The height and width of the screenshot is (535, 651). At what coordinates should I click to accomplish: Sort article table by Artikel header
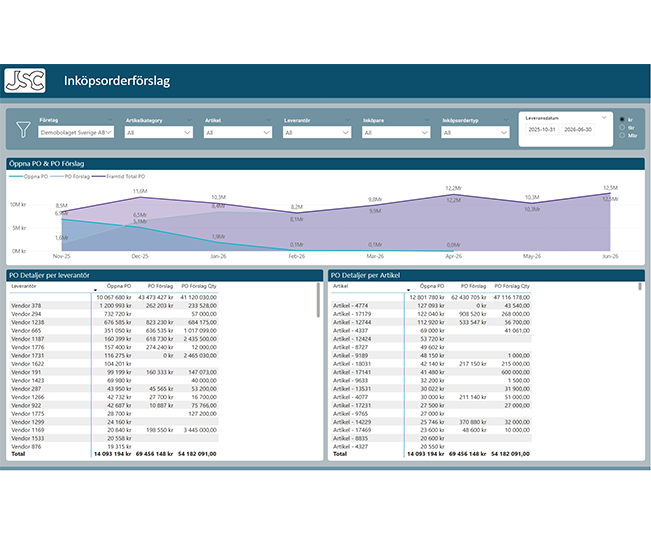(x=340, y=286)
